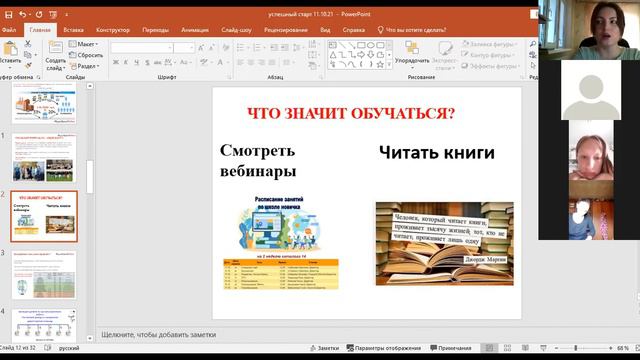The image size is (640, 360).
Task: Click Заливка фигуры shape fill
Action: pyautogui.click(x=490, y=44)
